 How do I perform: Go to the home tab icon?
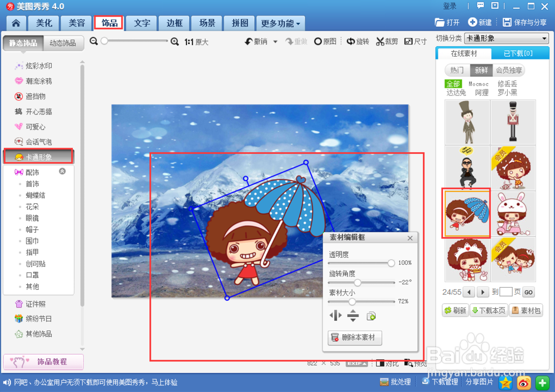(x=16, y=23)
